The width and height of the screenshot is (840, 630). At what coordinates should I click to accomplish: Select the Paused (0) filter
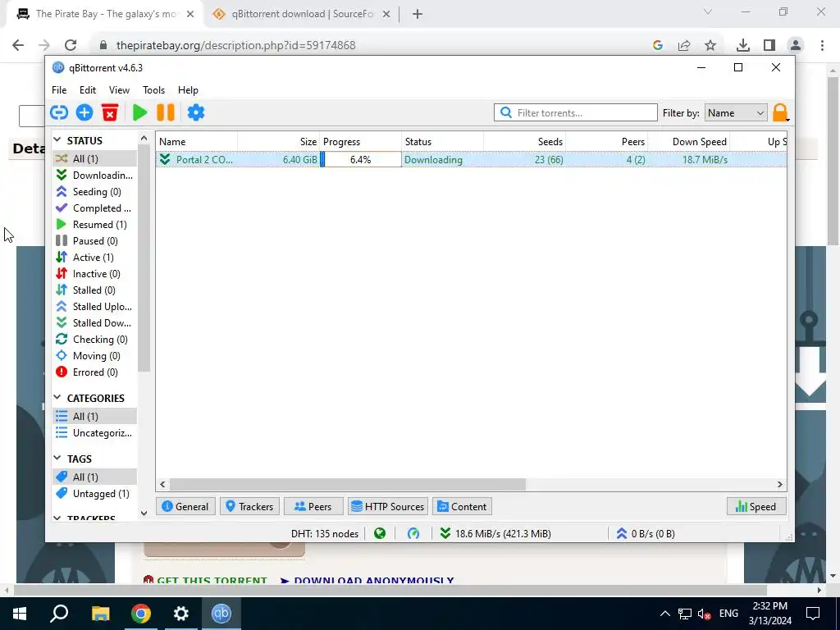pos(94,241)
